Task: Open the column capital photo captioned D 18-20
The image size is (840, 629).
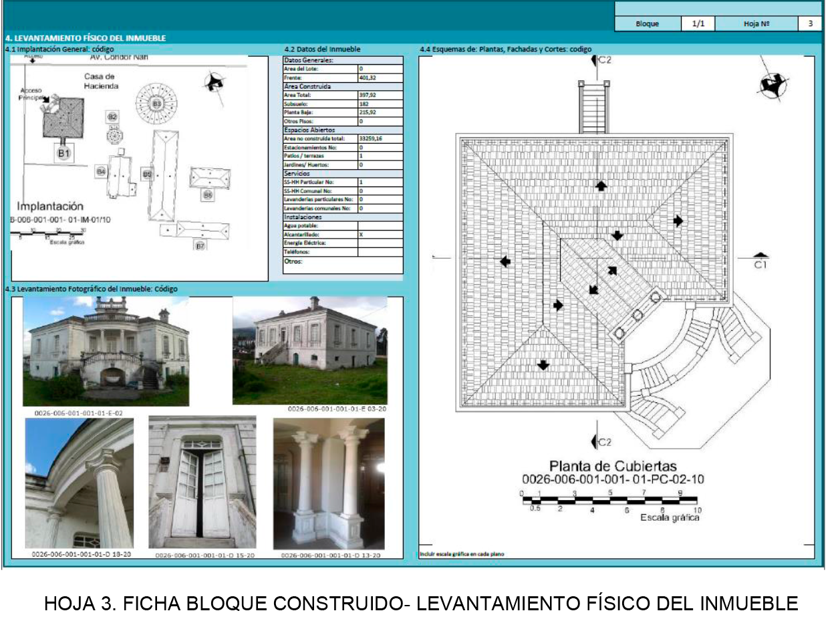Action: pyautogui.click(x=79, y=483)
